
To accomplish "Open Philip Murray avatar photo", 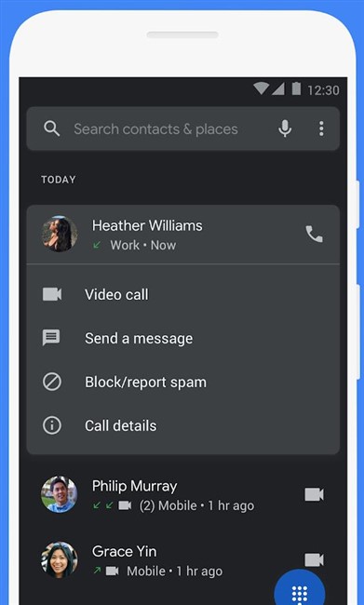I will click(59, 494).
